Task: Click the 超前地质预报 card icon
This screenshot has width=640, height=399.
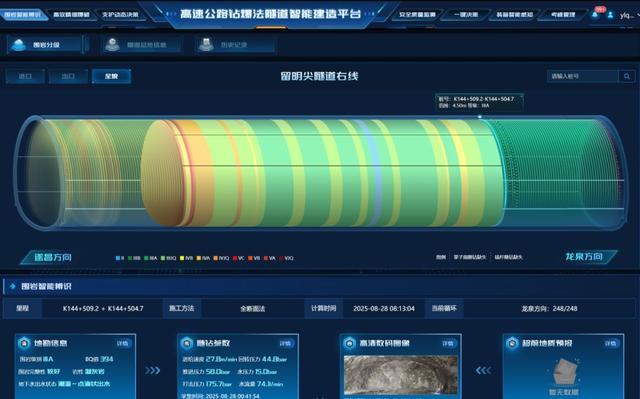Action: [x=512, y=343]
